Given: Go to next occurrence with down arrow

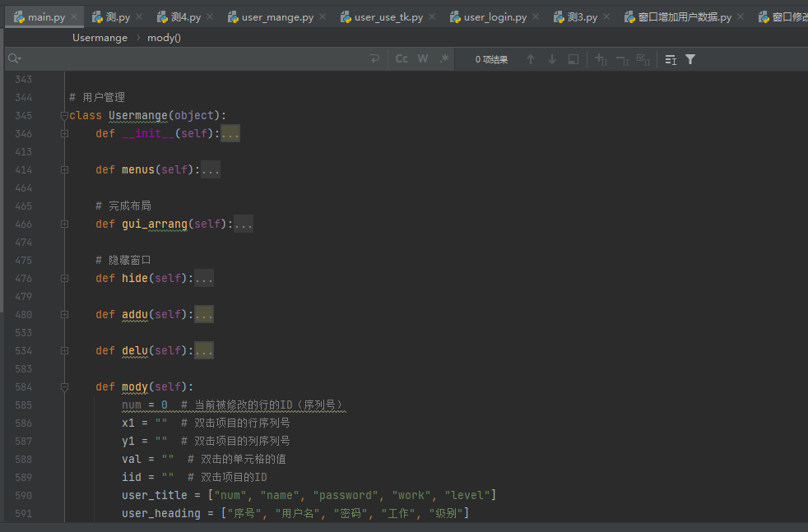Looking at the screenshot, I should coord(552,59).
